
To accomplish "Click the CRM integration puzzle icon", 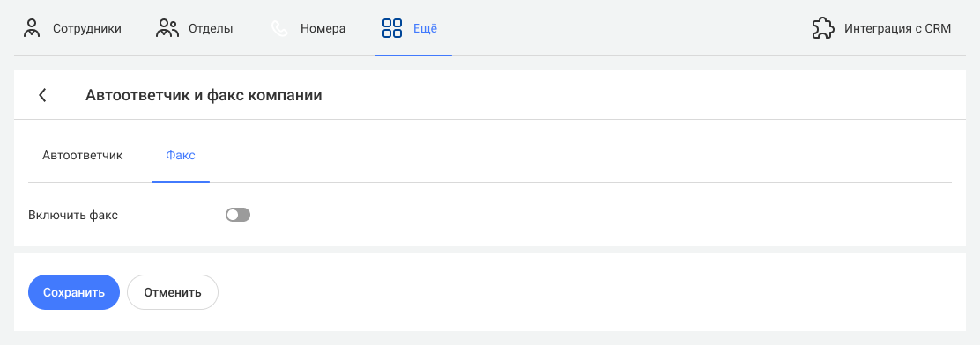I will [823, 28].
